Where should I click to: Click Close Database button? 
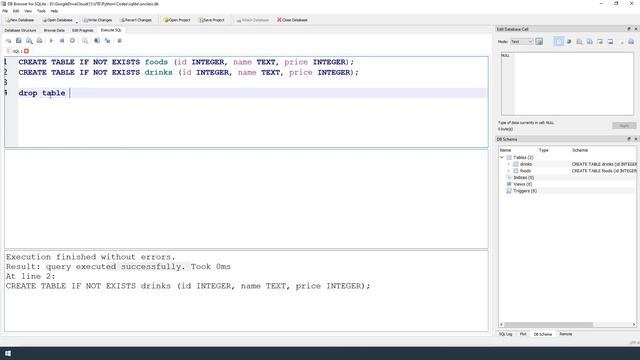point(292,20)
